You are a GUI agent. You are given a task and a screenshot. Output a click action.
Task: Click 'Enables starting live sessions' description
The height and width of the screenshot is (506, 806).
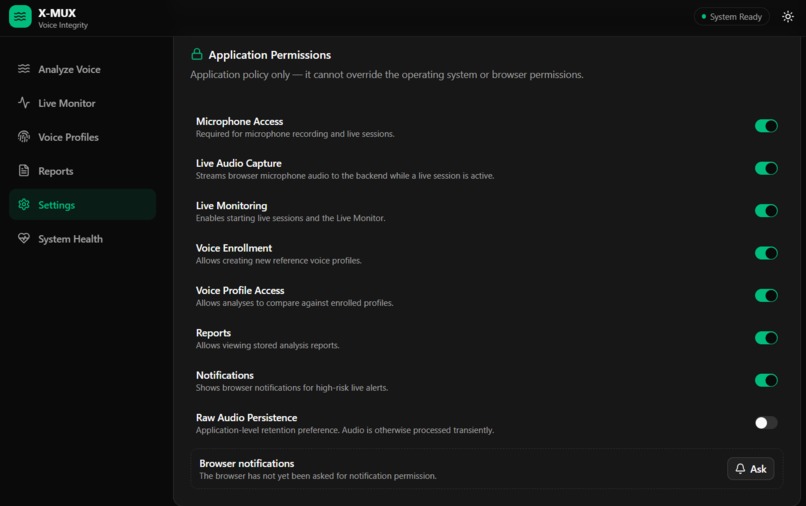coord(290,218)
